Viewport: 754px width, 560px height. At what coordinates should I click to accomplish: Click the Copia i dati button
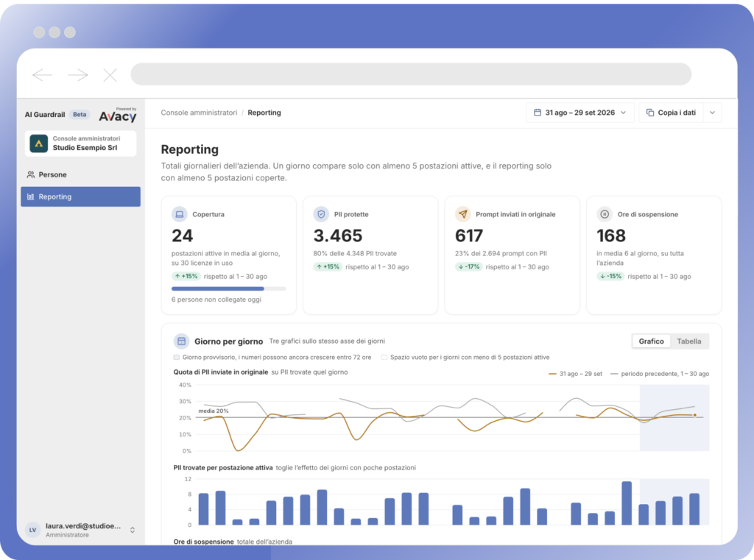(672, 113)
